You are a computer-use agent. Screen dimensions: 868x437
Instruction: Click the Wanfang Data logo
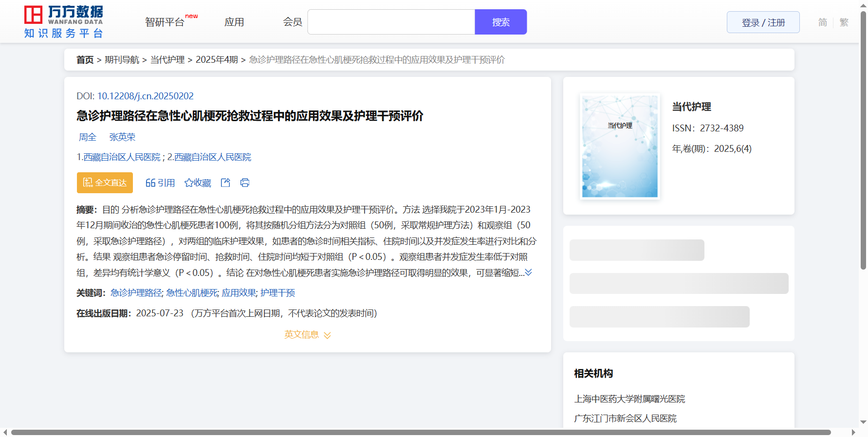pyautogui.click(x=63, y=22)
